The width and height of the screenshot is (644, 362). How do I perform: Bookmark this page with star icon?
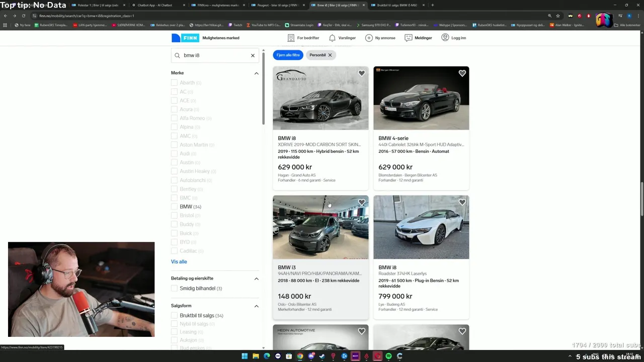(x=558, y=16)
